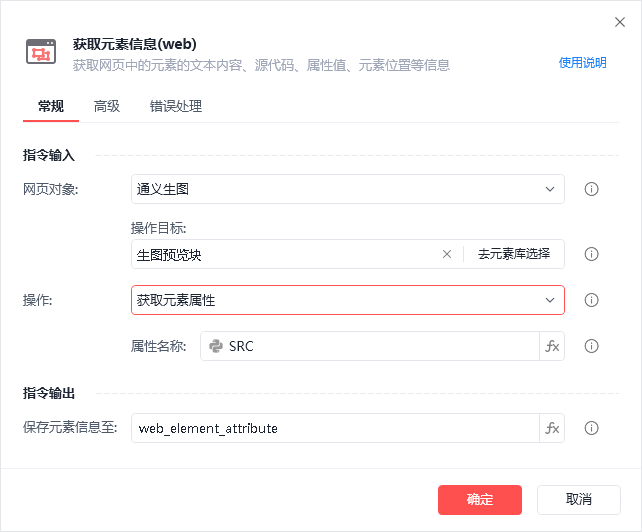Image resolution: width=642 pixels, height=532 pixels.
Task: Click the fx icon in 属性名称 field
Action: coord(552,346)
